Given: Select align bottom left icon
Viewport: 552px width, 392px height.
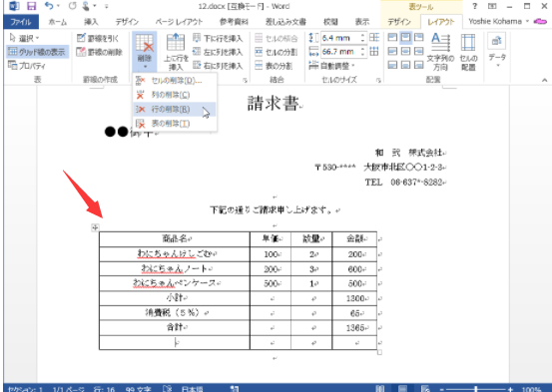Looking at the screenshot, I should pos(392,65).
